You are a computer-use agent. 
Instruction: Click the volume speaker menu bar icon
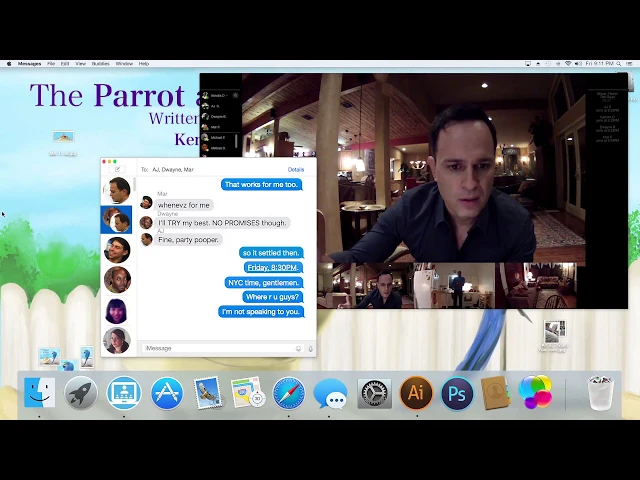(x=578, y=64)
